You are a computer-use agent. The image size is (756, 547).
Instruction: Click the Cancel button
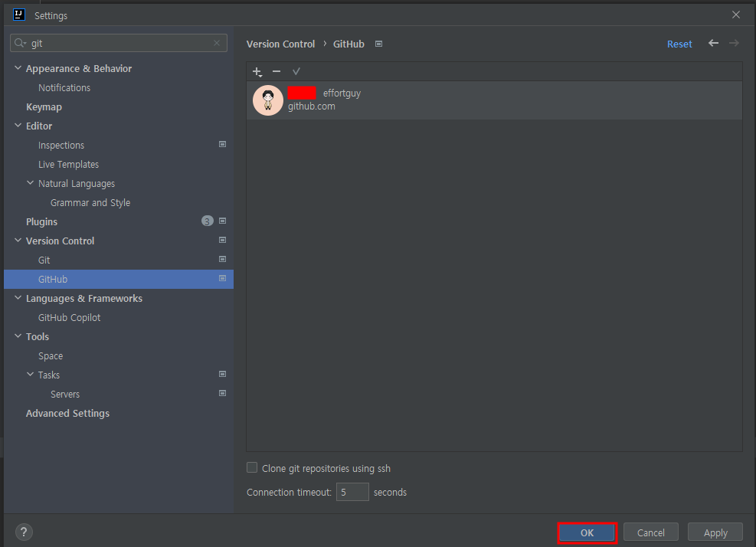pyautogui.click(x=651, y=532)
